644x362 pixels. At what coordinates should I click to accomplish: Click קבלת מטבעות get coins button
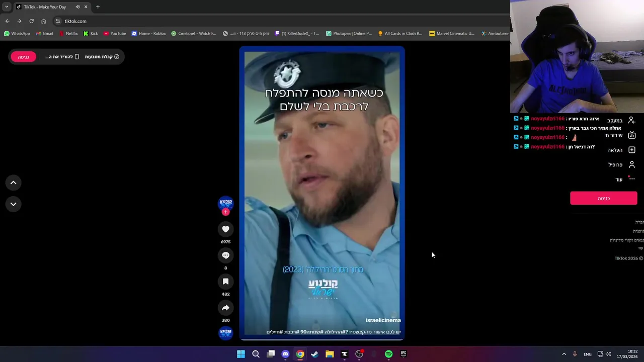tap(102, 57)
